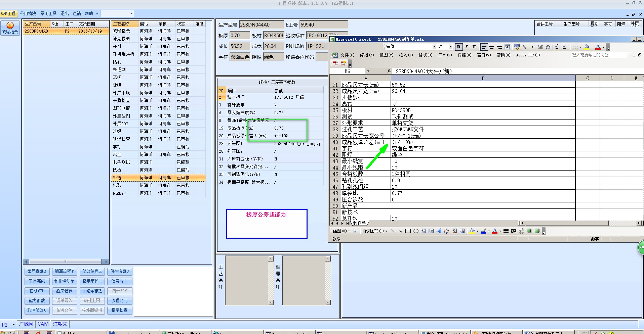The height and width of the screenshot is (334, 644).
Task: Apply percent style in Excel toolbar
Action: click(524, 47)
